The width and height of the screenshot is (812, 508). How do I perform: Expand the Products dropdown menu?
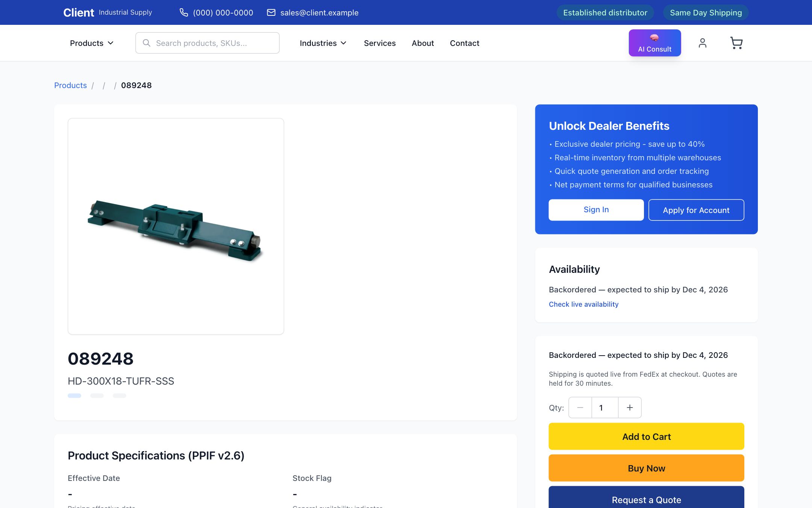pos(91,43)
